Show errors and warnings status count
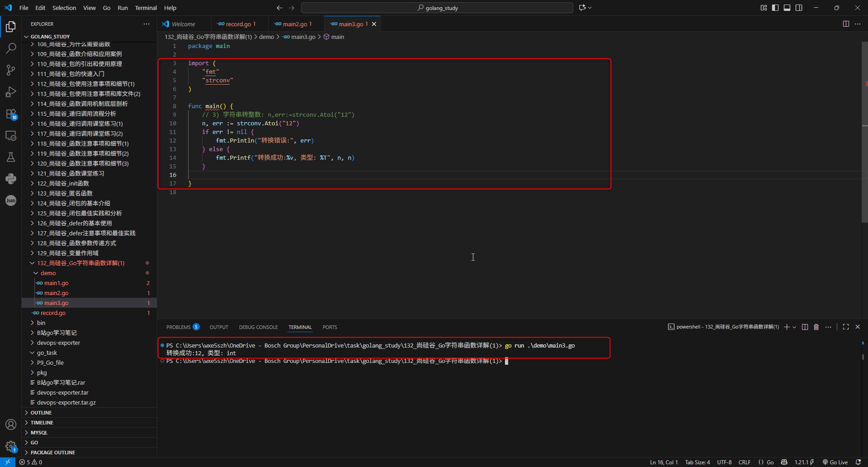This screenshot has height=467, width=868. [x=31, y=462]
